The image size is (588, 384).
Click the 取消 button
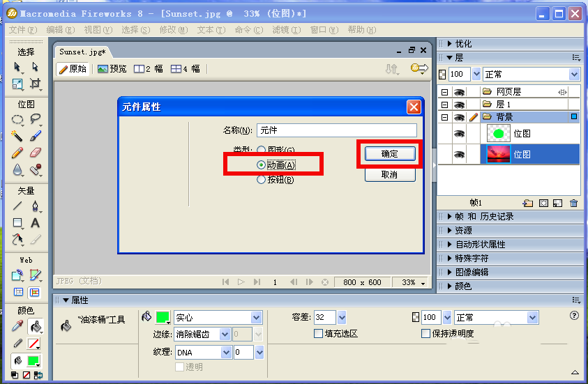[x=390, y=175]
